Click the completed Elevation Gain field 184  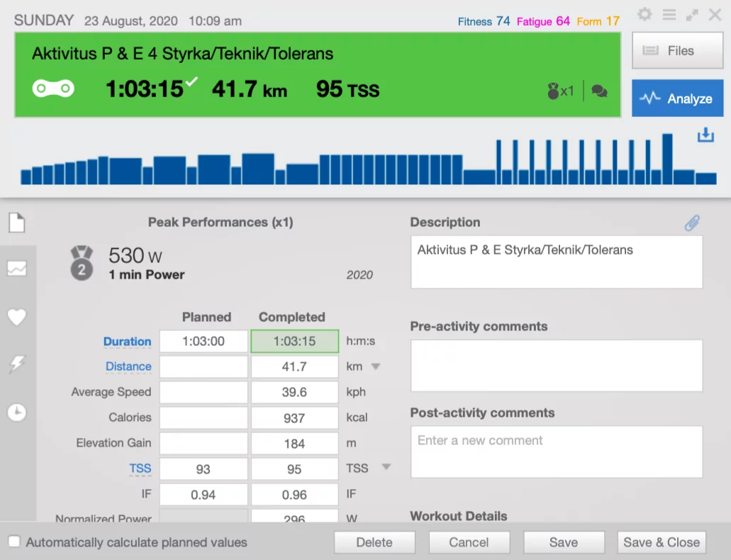pyautogui.click(x=295, y=444)
